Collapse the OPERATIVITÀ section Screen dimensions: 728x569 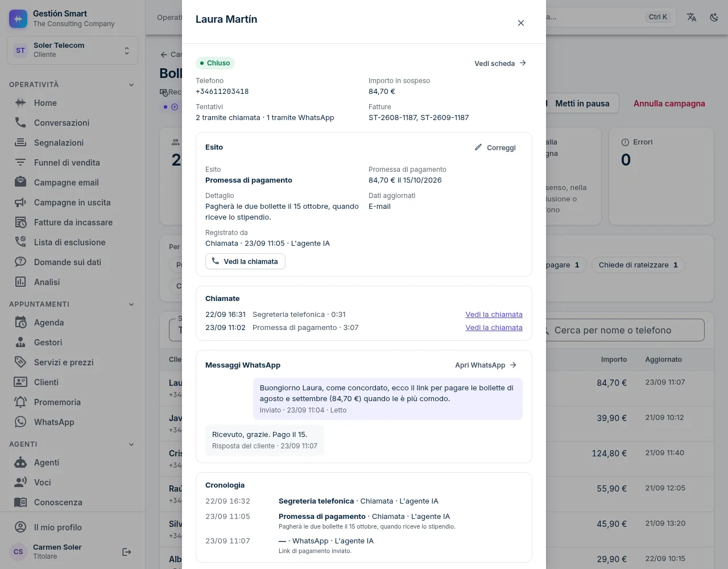131,85
